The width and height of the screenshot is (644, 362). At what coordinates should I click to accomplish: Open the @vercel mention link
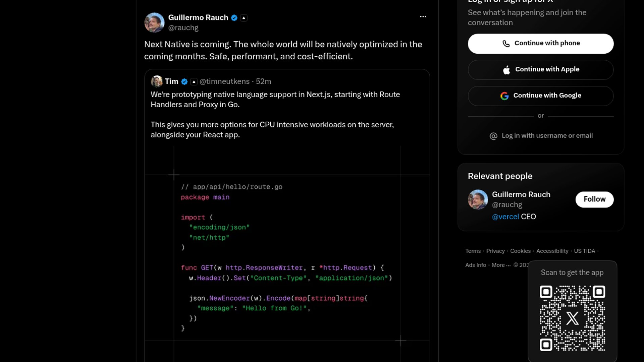(x=505, y=217)
